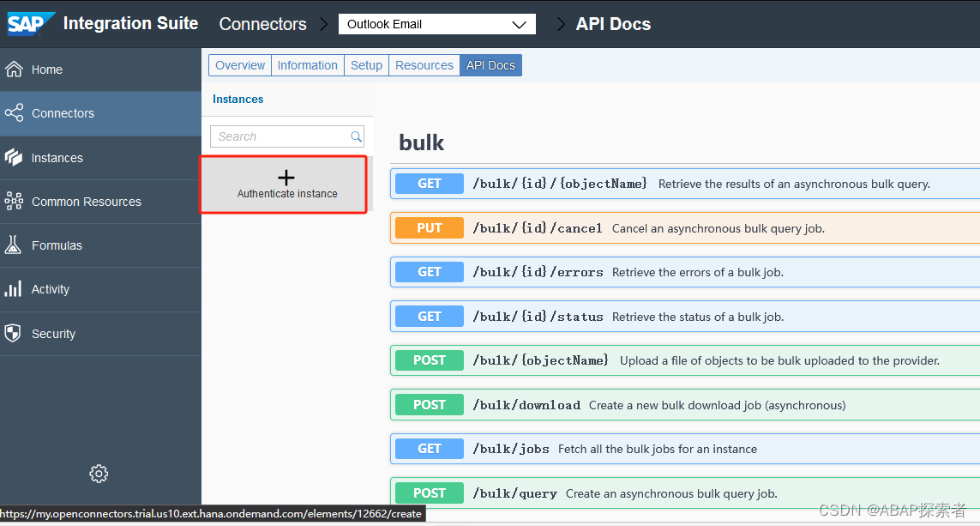Click the Integration Suite title

(130, 23)
